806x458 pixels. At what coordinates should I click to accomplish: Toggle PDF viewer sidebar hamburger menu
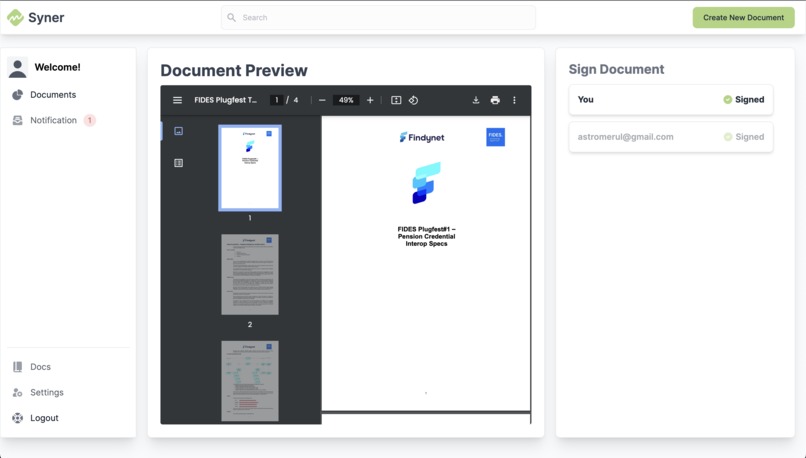177,100
